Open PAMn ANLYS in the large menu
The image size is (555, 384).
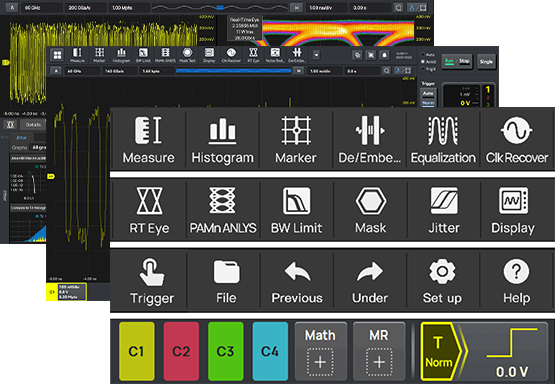tap(222, 210)
